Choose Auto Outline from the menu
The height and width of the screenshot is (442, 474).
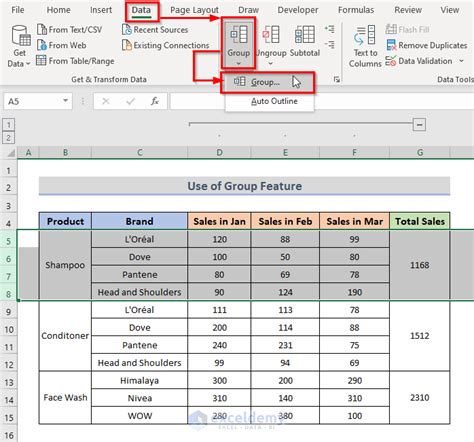click(269, 101)
